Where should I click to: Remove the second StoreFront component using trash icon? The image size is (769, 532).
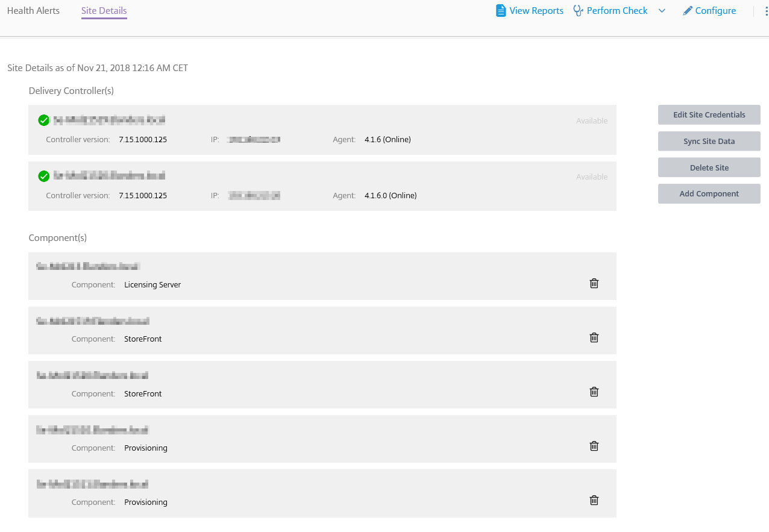click(594, 392)
